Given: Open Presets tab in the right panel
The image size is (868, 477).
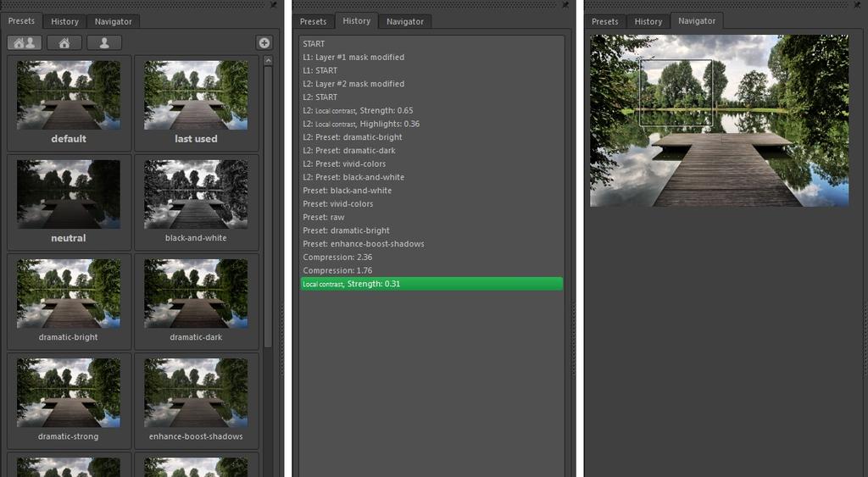Looking at the screenshot, I should (605, 21).
